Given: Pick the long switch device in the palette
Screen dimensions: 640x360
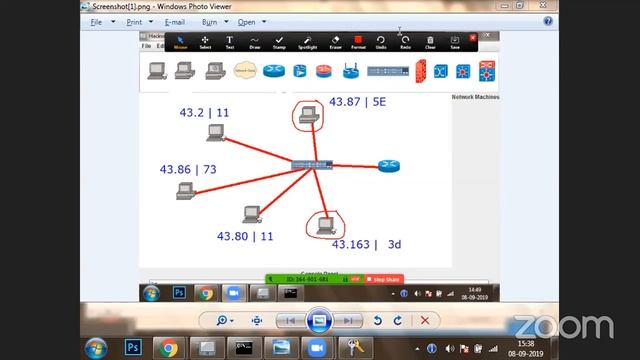Looking at the screenshot, I should 388,71.
